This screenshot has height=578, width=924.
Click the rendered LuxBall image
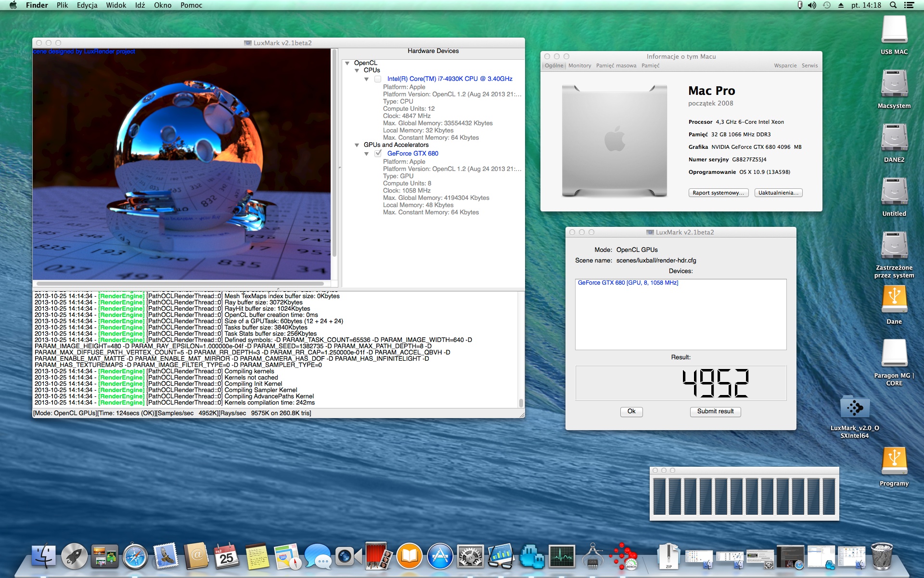pos(182,164)
